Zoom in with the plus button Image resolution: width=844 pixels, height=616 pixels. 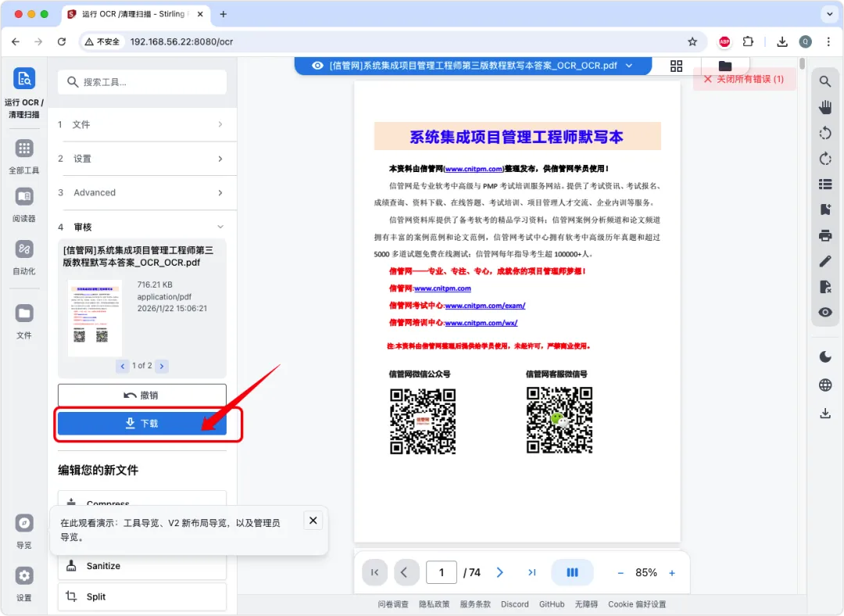[672, 573]
